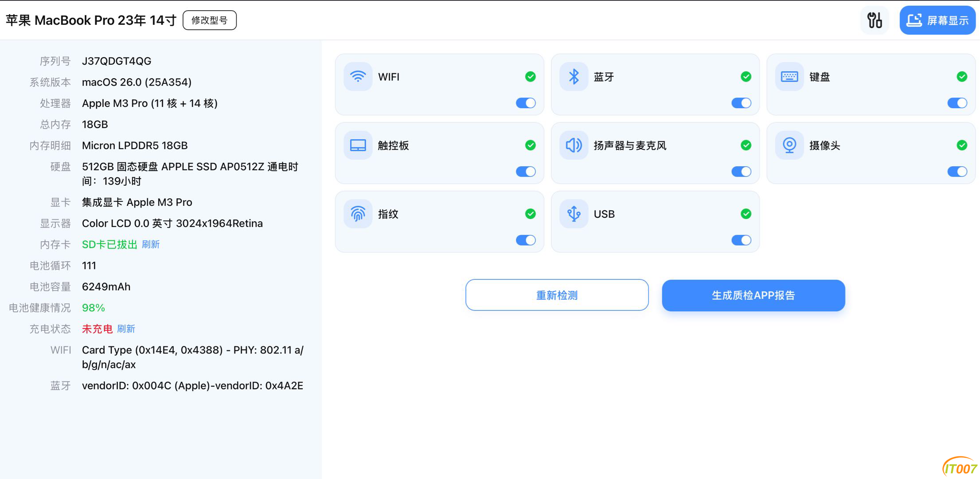Toggle the USB detection switch
Image resolution: width=980 pixels, height=479 pixels.
click(742, 240)
